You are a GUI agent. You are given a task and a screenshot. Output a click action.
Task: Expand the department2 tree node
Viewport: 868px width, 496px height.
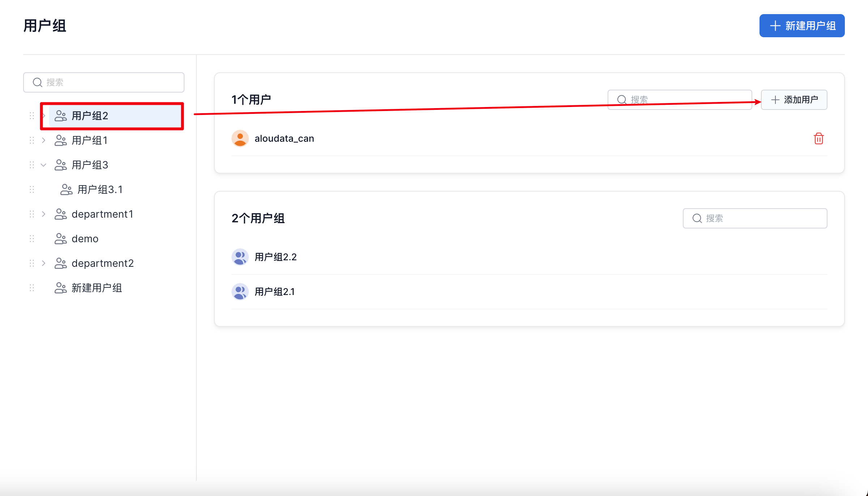43,263
